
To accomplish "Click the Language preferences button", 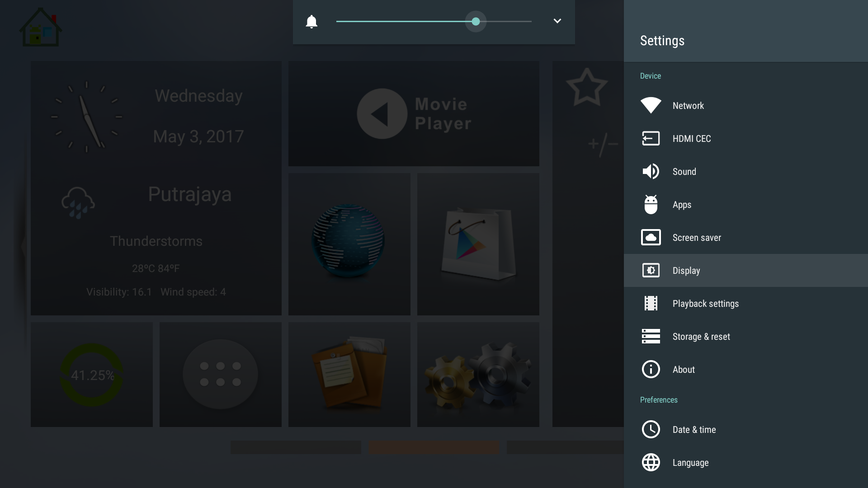I will [690, 462].
